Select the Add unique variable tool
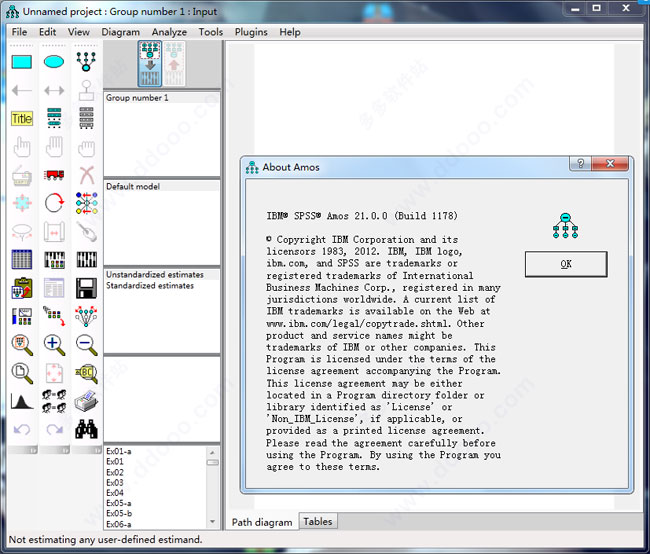The image size is (650, 554). [86, 90]
